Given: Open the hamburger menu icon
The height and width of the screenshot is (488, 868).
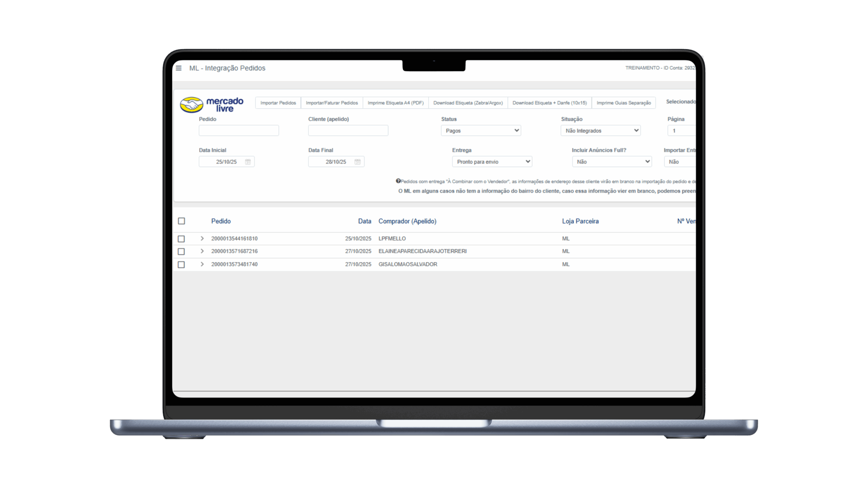Looking at the screenshot, I should [x=179, y=68].
